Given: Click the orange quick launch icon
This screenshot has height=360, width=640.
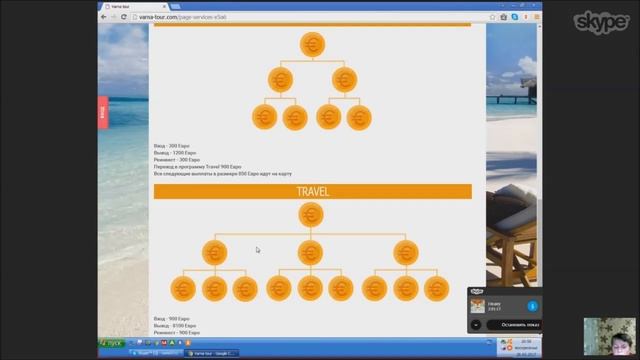Looking at the screenshot, I should (x=188, y=343).
